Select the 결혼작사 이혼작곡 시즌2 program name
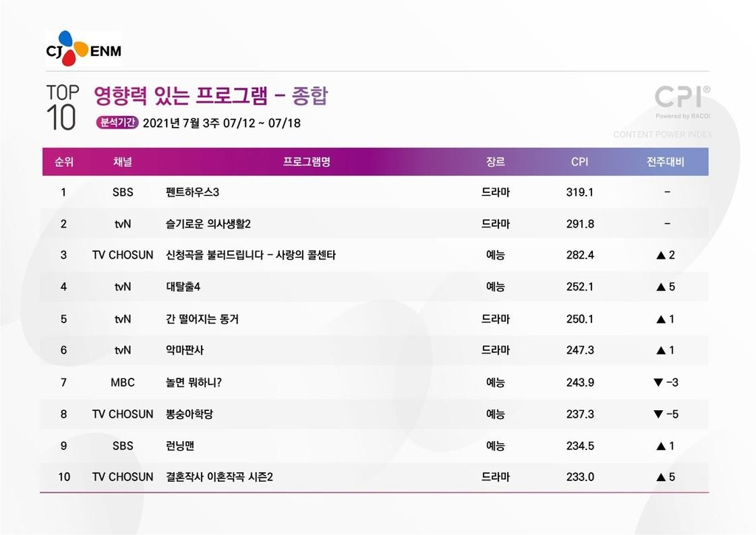Viewport: 756px width, 535px height. pyautogui.click(x=219, y=477)
